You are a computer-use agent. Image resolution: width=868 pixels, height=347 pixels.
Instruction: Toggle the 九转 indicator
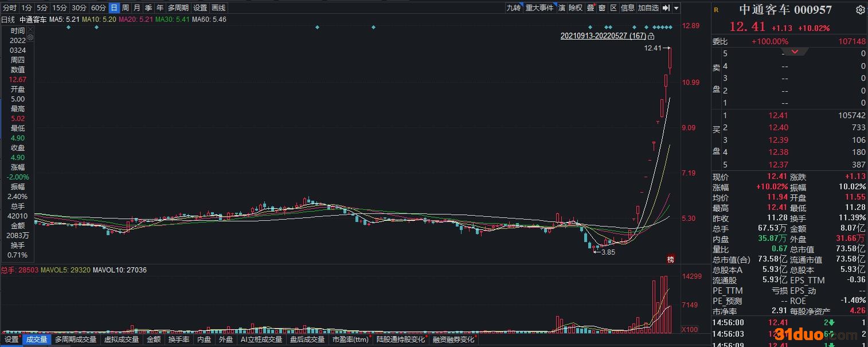point(513,8)
